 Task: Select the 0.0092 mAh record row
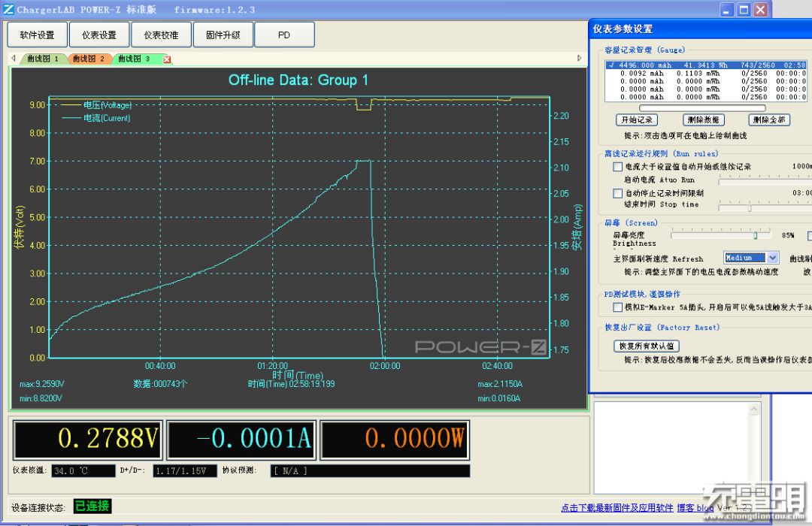(706, 74)
